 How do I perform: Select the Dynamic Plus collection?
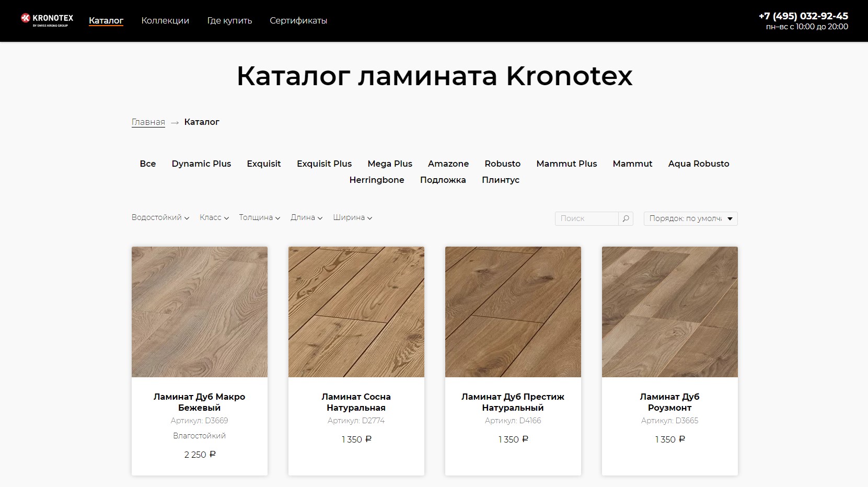(201, 164)
